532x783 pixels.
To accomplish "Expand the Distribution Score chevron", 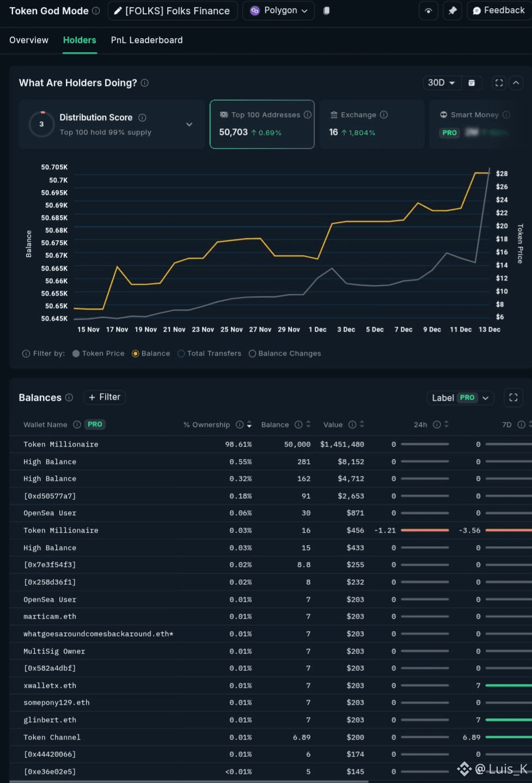I will click(189, 124).
